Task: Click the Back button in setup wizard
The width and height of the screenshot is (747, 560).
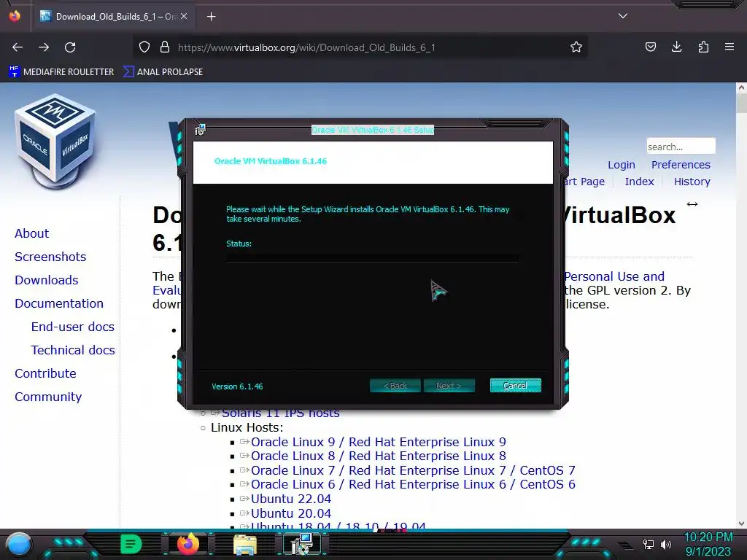Action: tap(395, 386)
